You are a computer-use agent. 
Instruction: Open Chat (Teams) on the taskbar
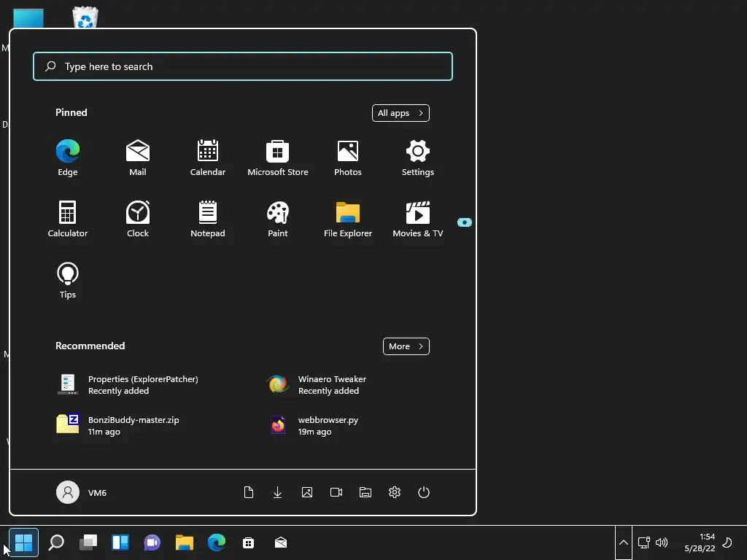(x=152, y=542)
